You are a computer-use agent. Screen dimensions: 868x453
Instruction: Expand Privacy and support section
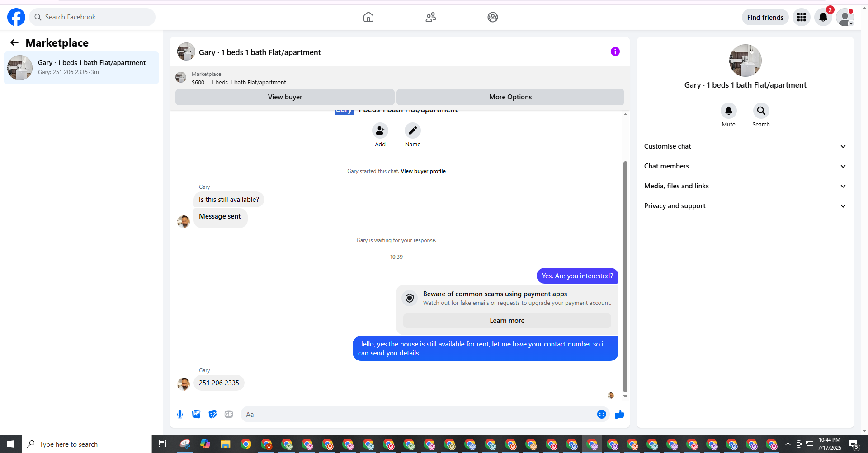click(745, 206)
